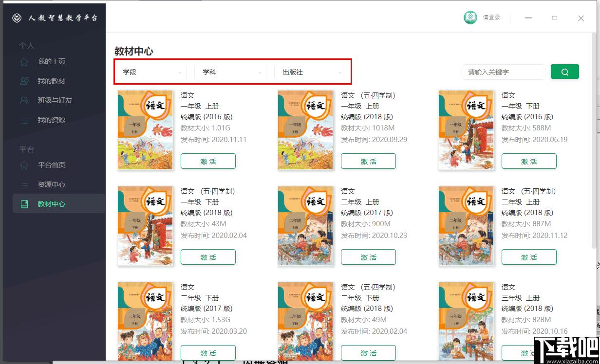600x364 pixels.
Task: Click 激活 for 一年级上册 2016版 textbook
Action: pyautogui.click(x=208, y=161)
